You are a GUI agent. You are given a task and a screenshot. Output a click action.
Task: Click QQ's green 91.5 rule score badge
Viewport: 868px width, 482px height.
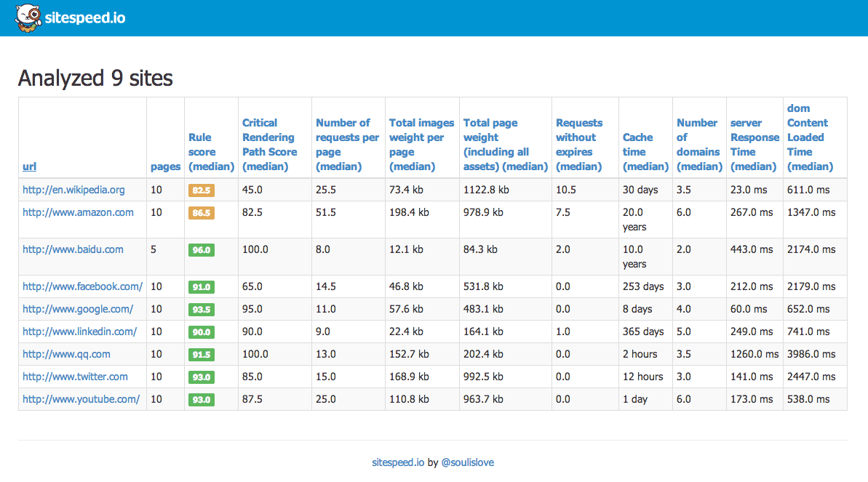(x=202, y=355)
